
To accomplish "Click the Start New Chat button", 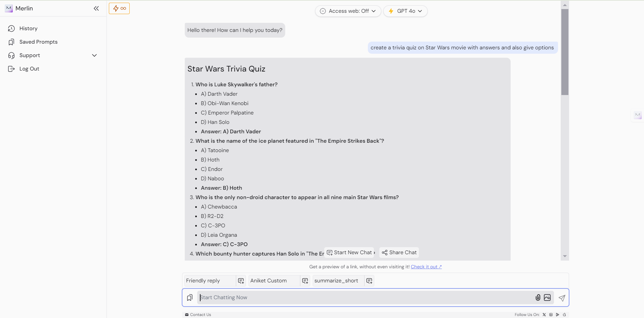I will [x=350, y=253].
